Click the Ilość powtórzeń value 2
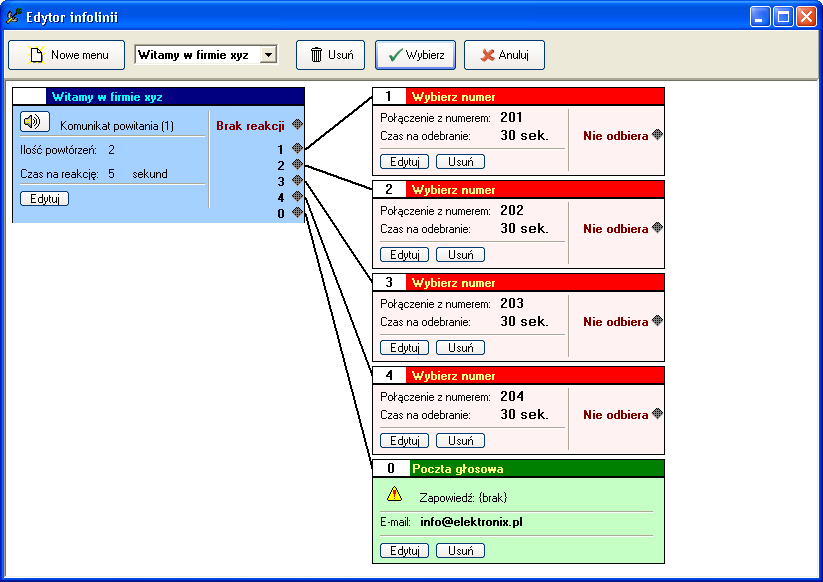 pos(111,150)
